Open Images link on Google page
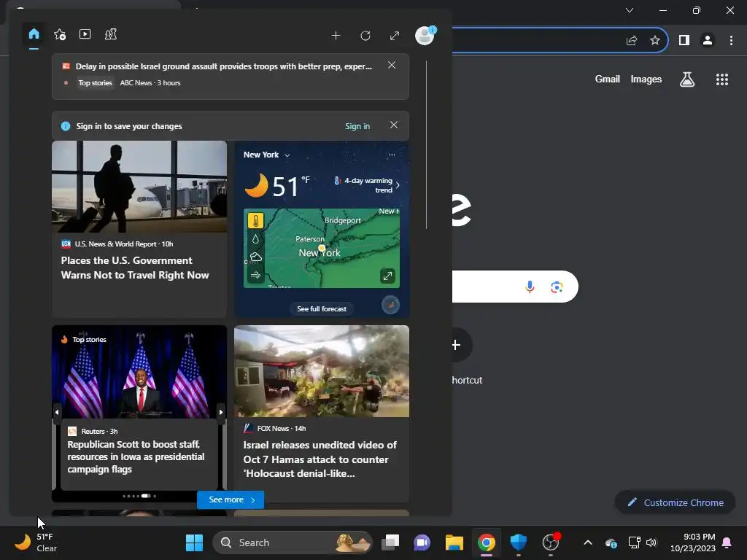The image size is (747, 560). tap(646, 79)
